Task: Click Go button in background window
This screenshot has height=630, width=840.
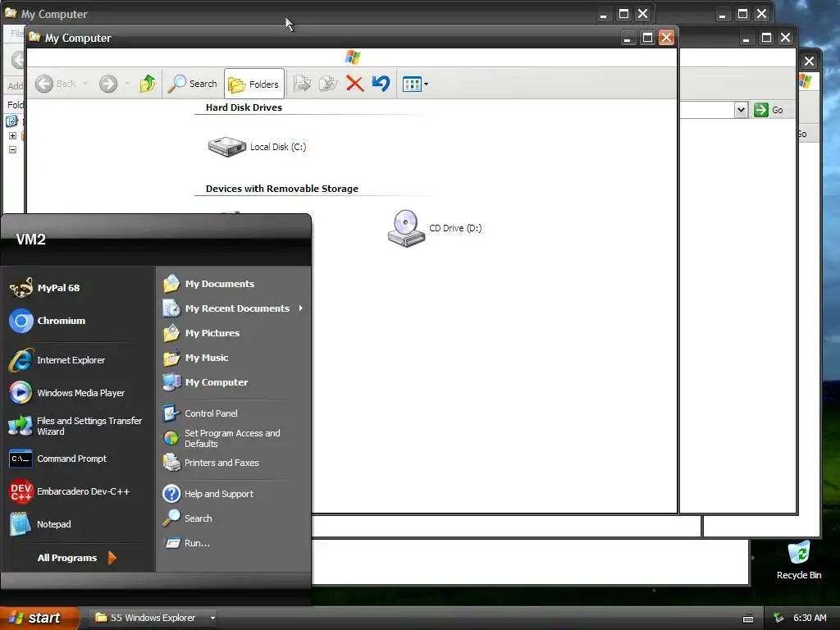Action: (769, 110)
